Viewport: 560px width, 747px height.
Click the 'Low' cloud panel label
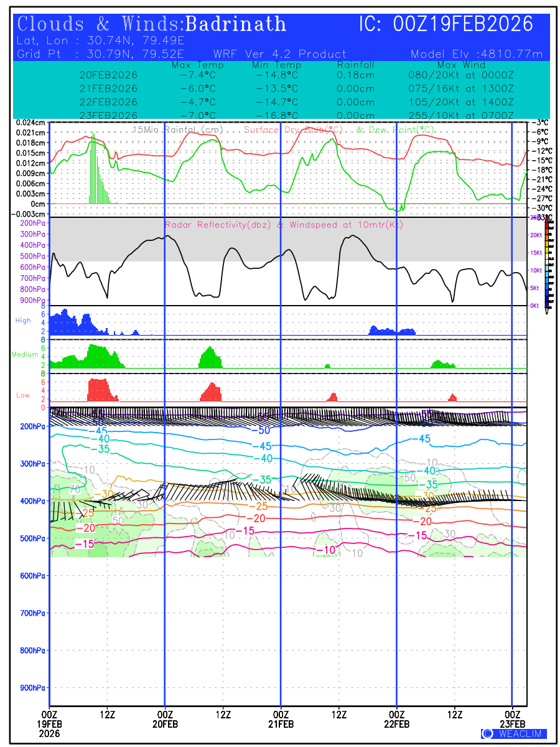[23, 395]
